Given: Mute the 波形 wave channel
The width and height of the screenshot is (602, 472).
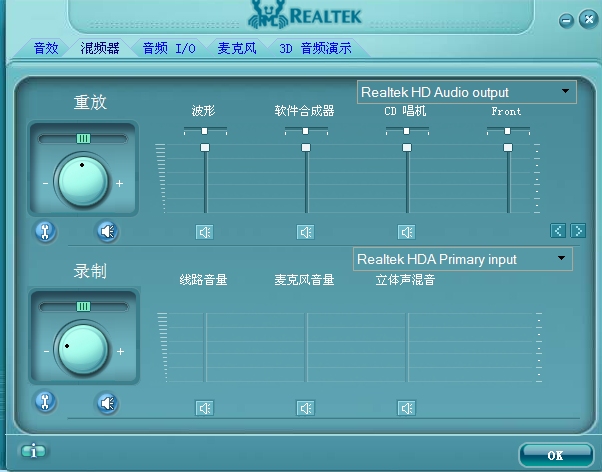Looking at the screenshot, I should pyautogui.click(x=204, y=232).
